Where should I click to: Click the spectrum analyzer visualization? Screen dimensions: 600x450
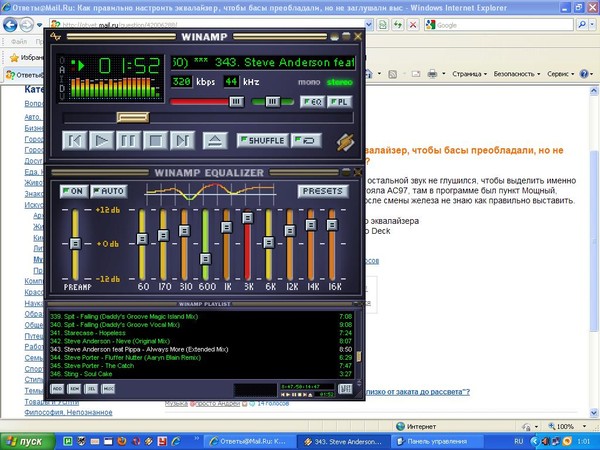tap(115, 87)
